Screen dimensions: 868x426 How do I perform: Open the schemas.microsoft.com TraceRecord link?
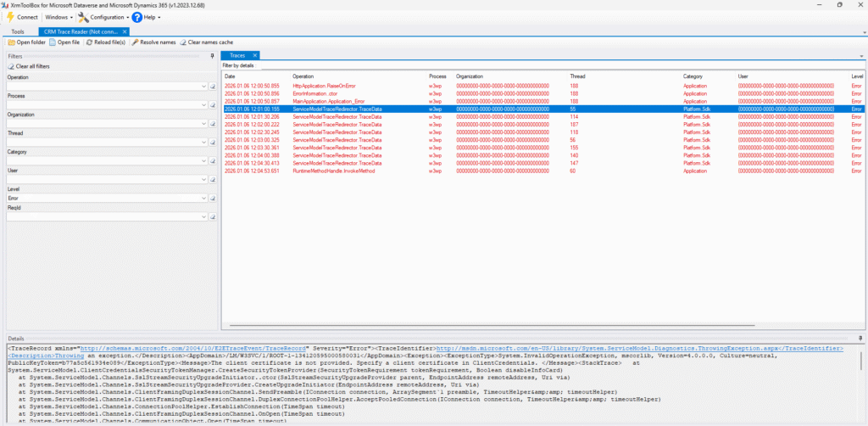coord(193,348)
